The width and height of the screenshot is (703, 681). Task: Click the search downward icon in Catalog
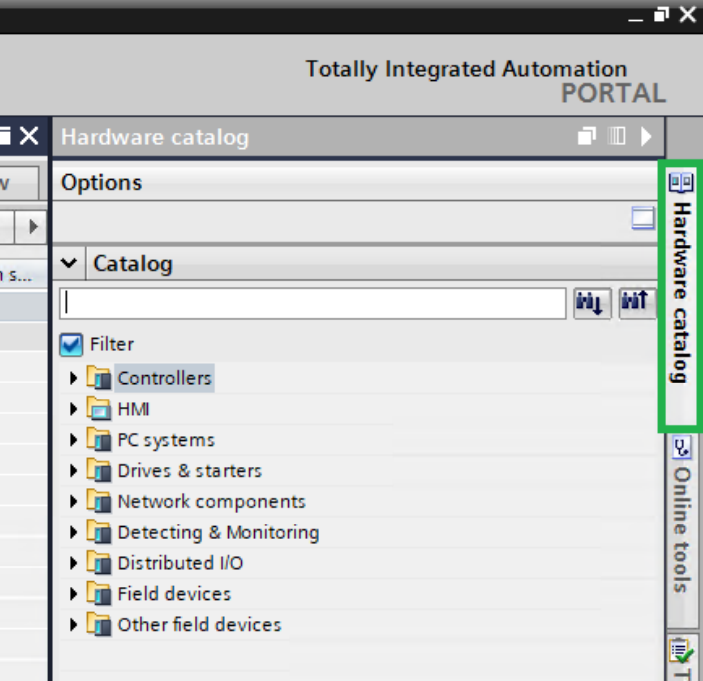coord(592,303)
